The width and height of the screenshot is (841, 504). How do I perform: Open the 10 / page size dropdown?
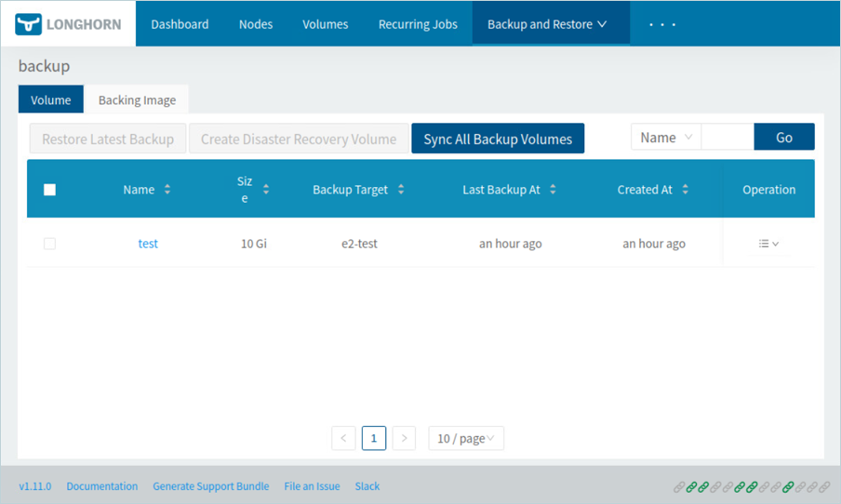[466, 438]
